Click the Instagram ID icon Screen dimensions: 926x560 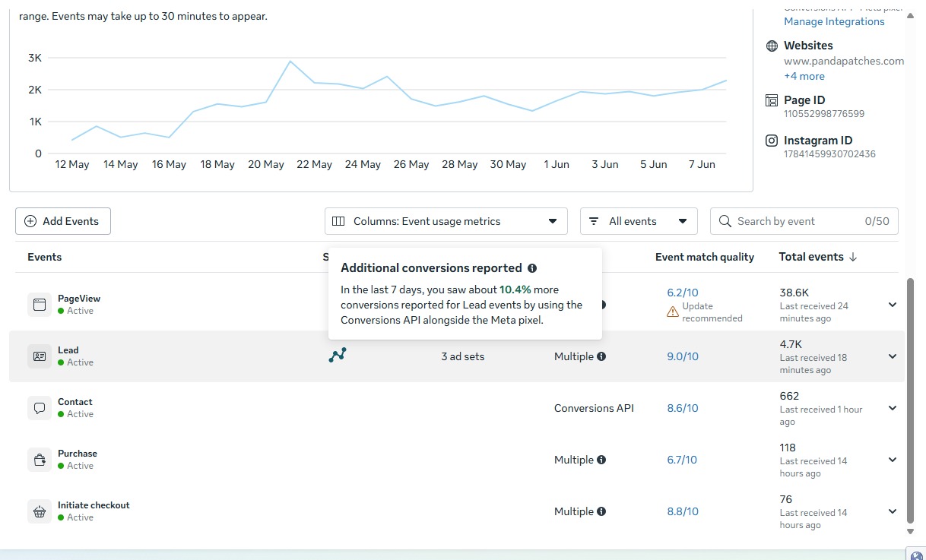pos(772,141)
